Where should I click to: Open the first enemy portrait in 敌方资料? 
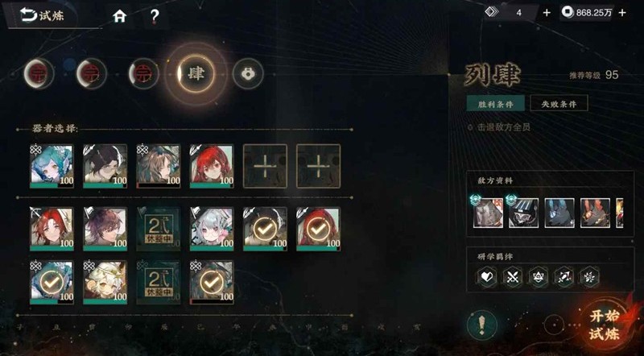pos(488,213)
